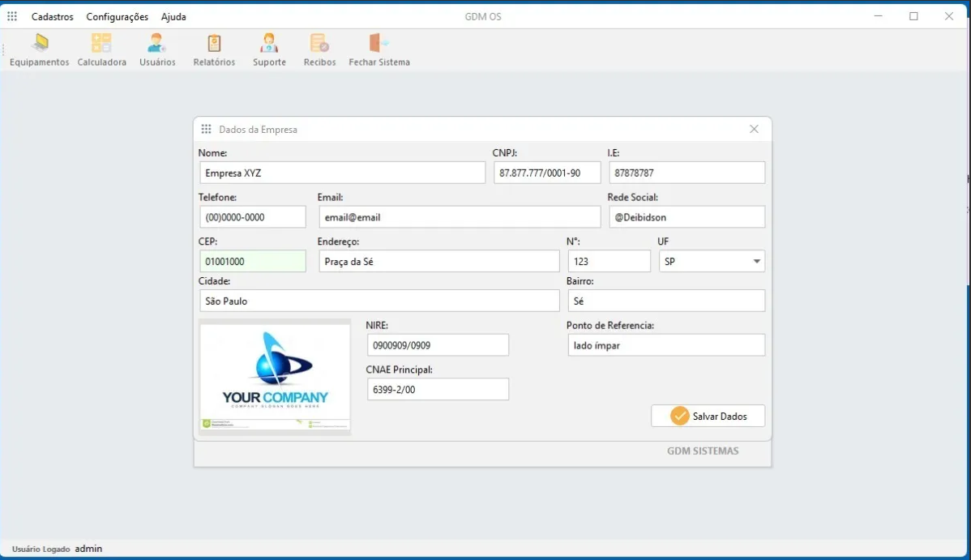
Task: Open the Recibos tool
Action: tap(319, 49)
